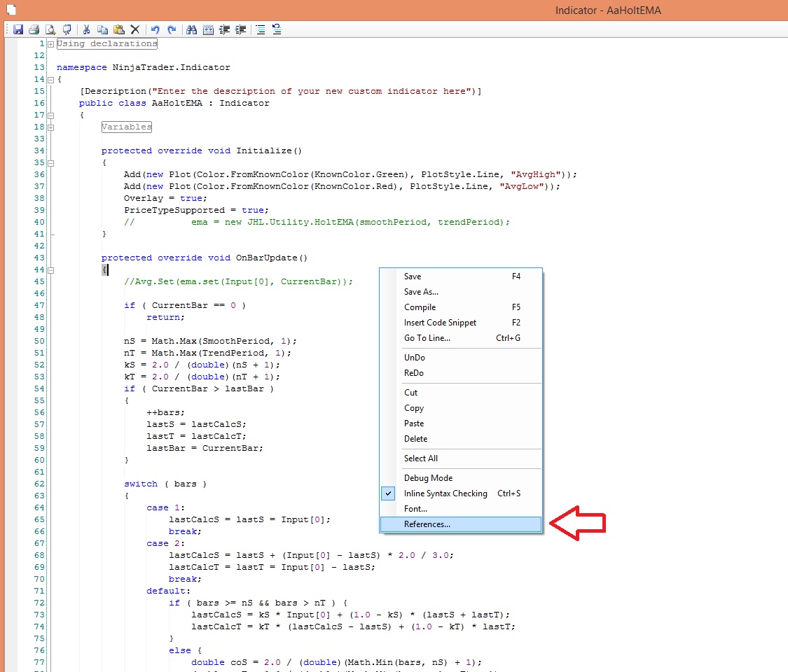
Task: Select Paste in the context menu
Action: pyautogui.click(x=461, y=423)
